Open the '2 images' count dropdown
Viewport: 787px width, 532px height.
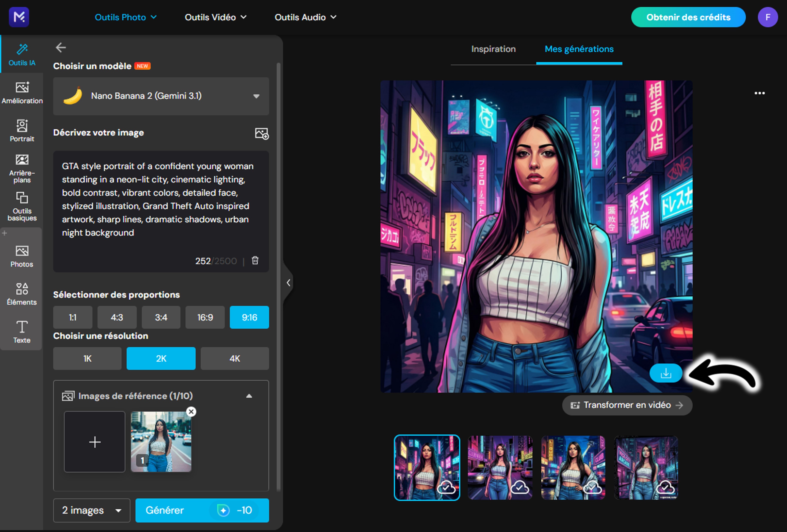[x=91, y=510]
